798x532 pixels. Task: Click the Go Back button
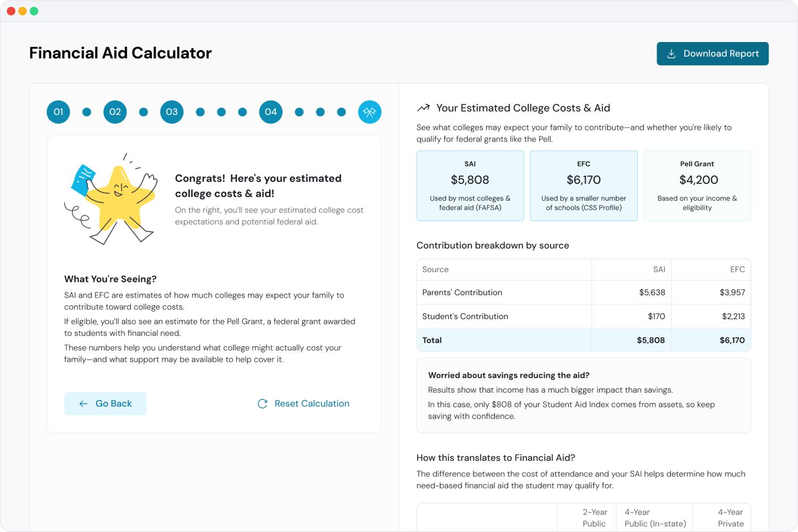105,404
